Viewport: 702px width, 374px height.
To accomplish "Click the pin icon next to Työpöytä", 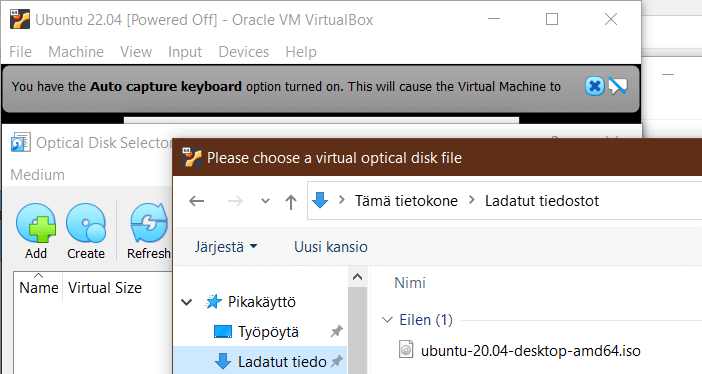I will (x=337, y=331).
